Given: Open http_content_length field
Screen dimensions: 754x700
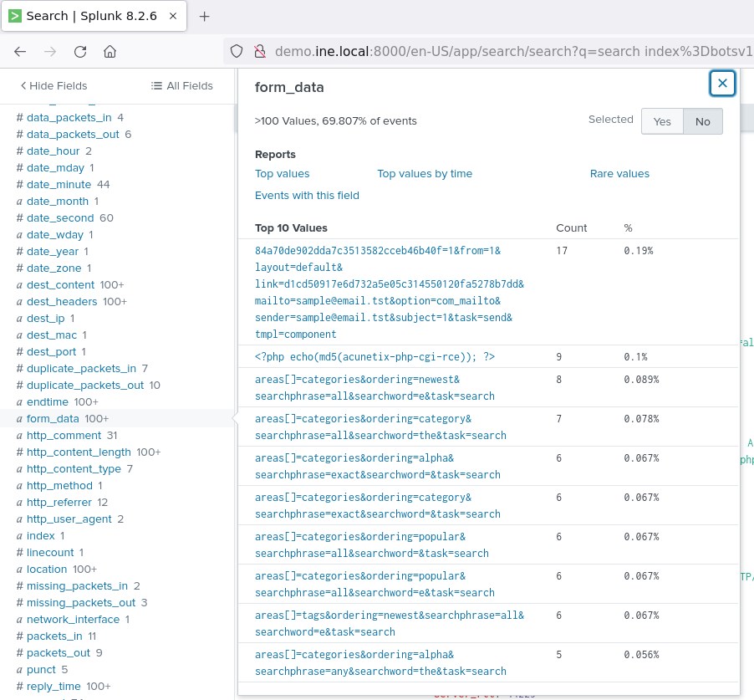Looking at the screenshot, I should (79, 452).
